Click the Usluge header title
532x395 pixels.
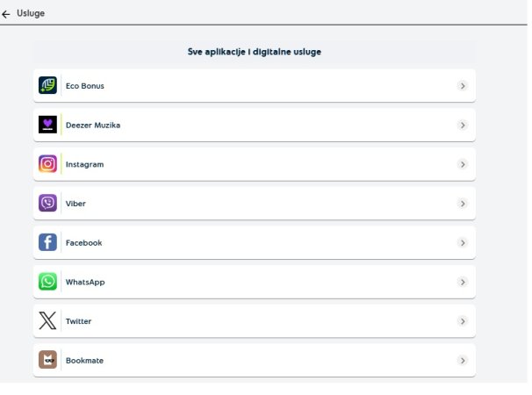pos(31,13)
